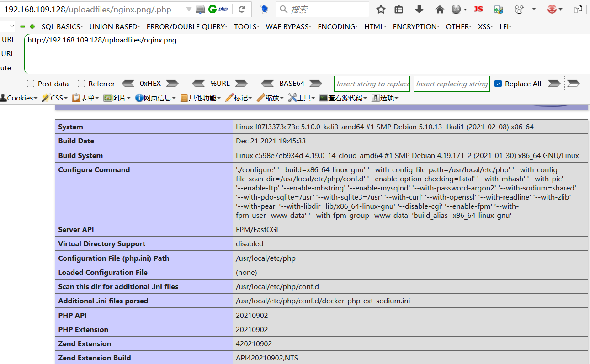The width and height of the screenshot is (590, 364).
Task: Click the 0xHEX encode label
Action: point(150,84)
